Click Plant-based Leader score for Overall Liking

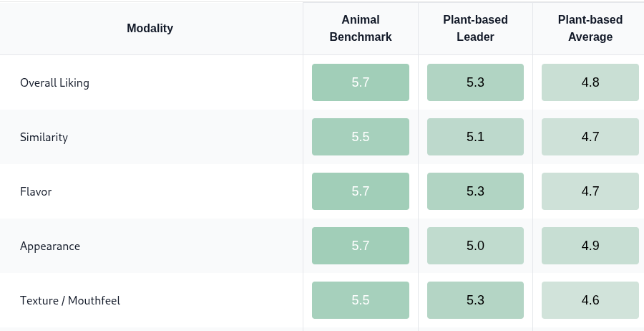(x=475, y=82)
